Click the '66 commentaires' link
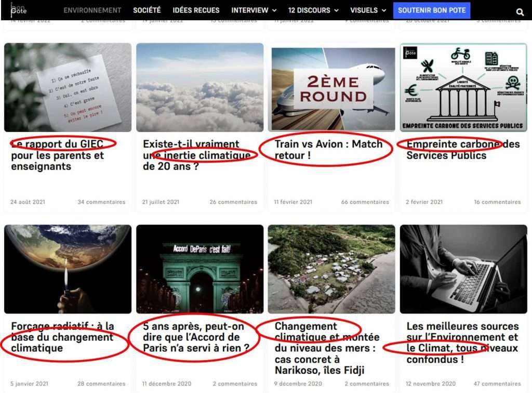Viewport: 532px width, 393px height. 365,202
